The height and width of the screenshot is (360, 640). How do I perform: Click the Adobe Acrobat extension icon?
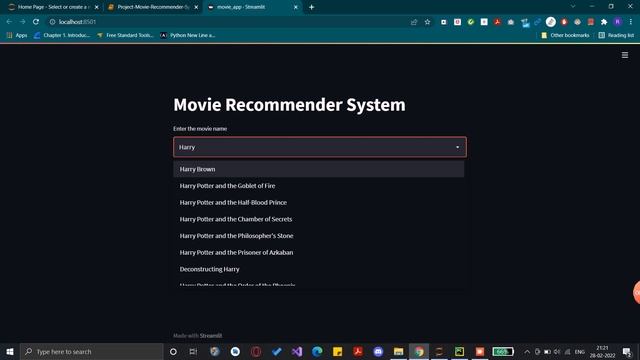click(x=497, y=22)
